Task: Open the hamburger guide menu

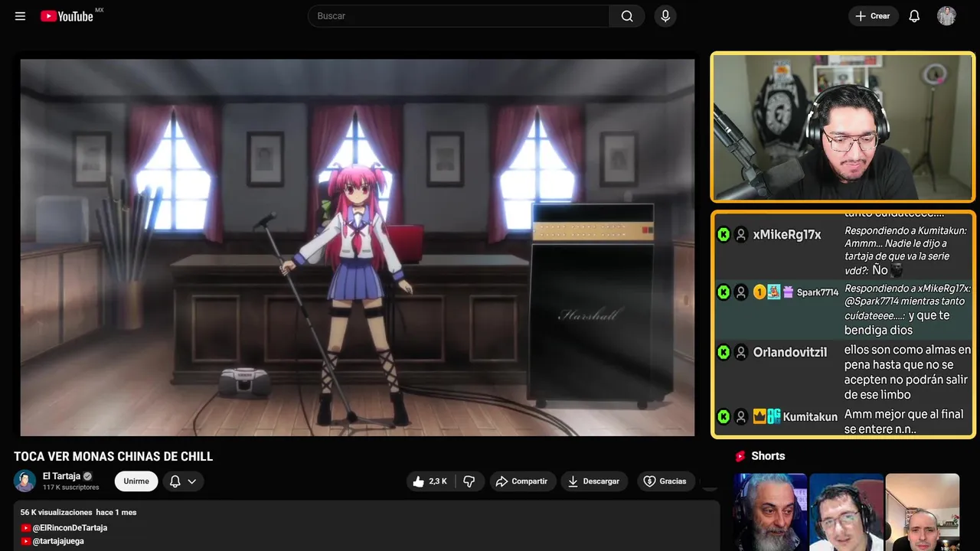Action: [21, 16]
